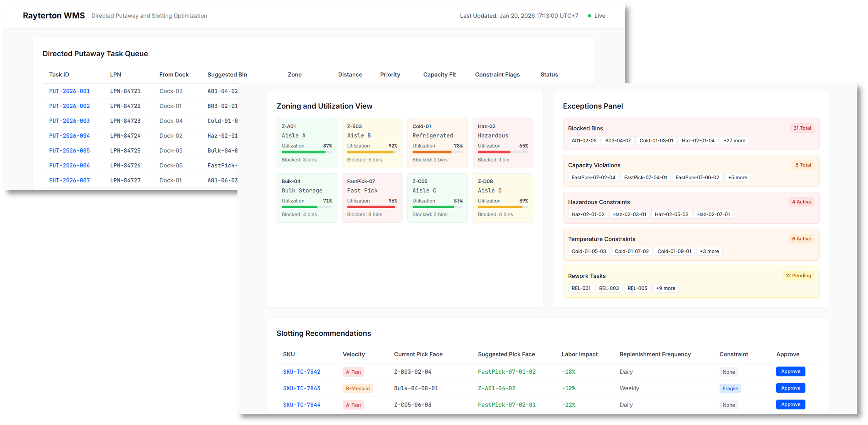Approve slotting move for SKU-TC-7843

[x=791, y=388]
